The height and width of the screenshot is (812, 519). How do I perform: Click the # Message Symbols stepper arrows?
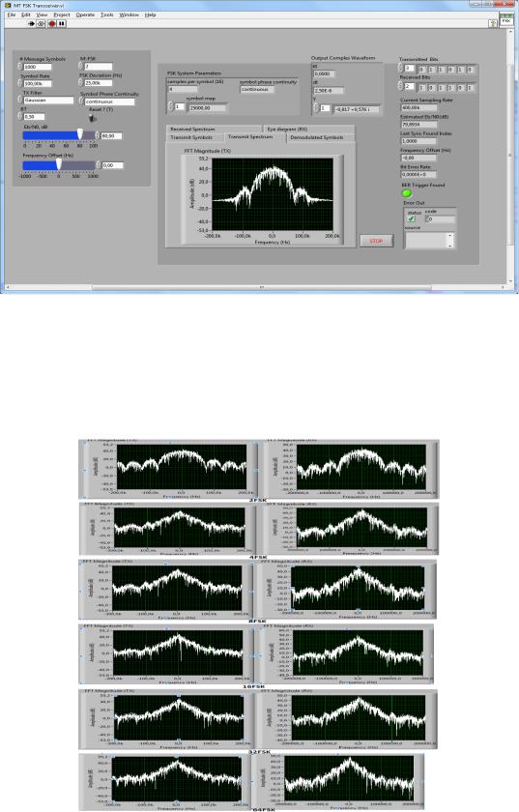click(20, 67)
